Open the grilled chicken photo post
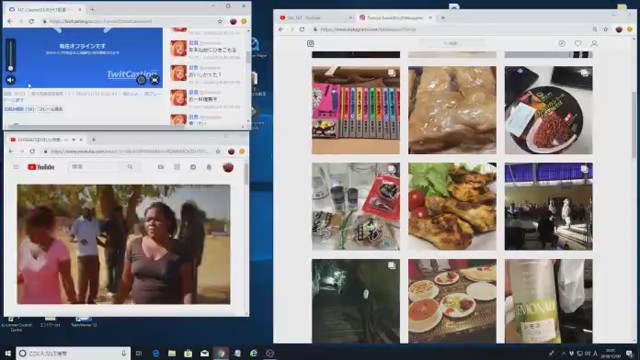 point(452,207)
